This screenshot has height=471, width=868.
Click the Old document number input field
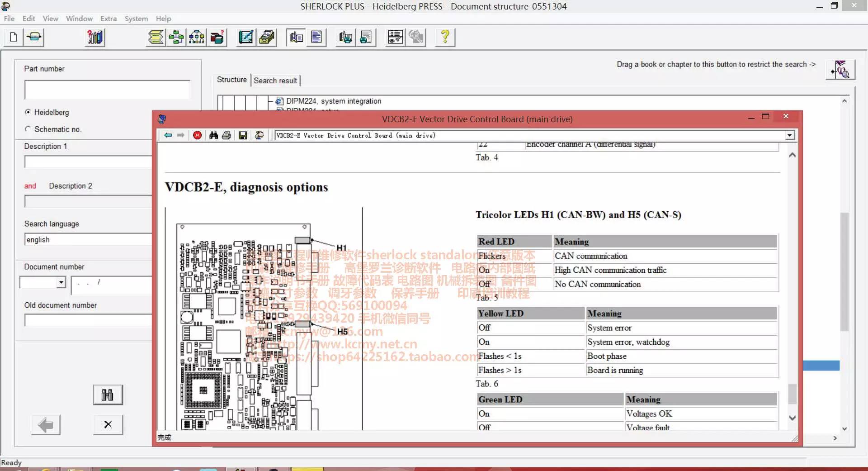[88, 320]
